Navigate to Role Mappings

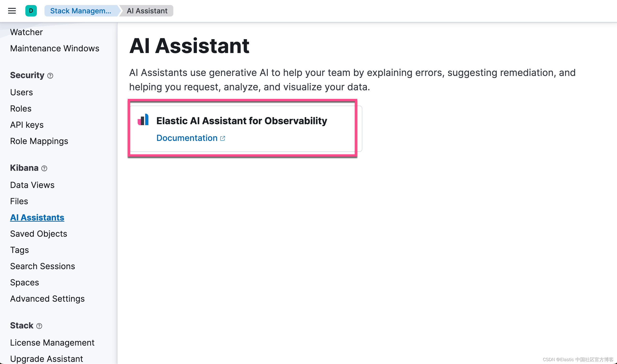[39, 141]
